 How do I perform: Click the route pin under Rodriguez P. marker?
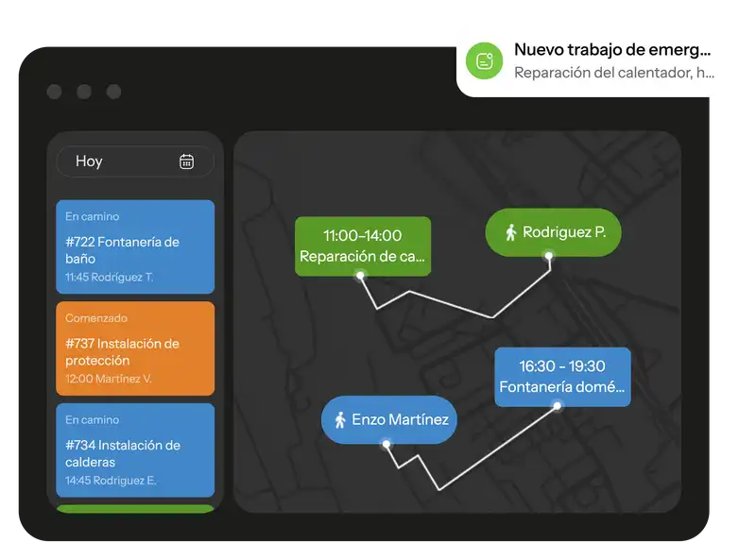click(549, 255)
